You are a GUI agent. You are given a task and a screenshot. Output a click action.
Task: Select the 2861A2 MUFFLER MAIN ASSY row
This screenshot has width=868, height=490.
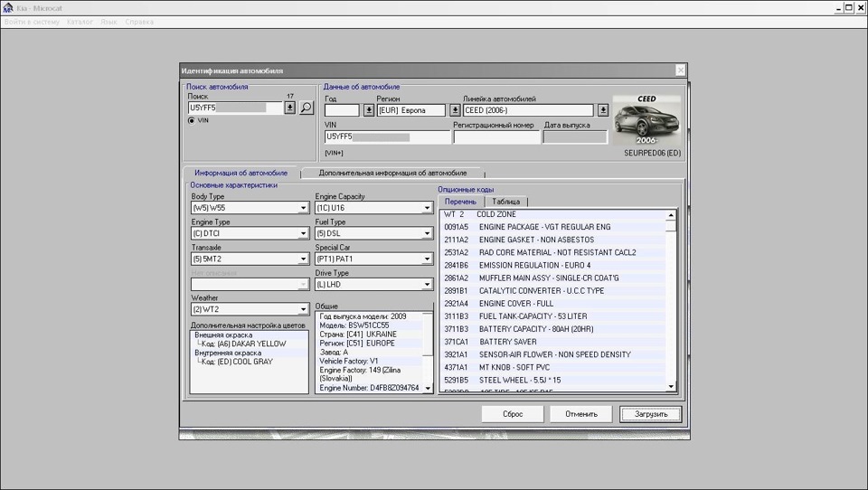point(553,278)
